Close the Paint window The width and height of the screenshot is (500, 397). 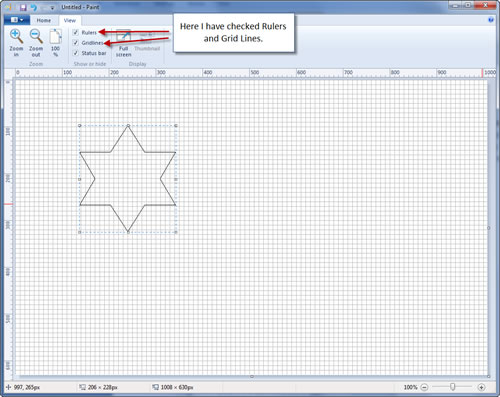pyautogui.click(x=485, y=5)
